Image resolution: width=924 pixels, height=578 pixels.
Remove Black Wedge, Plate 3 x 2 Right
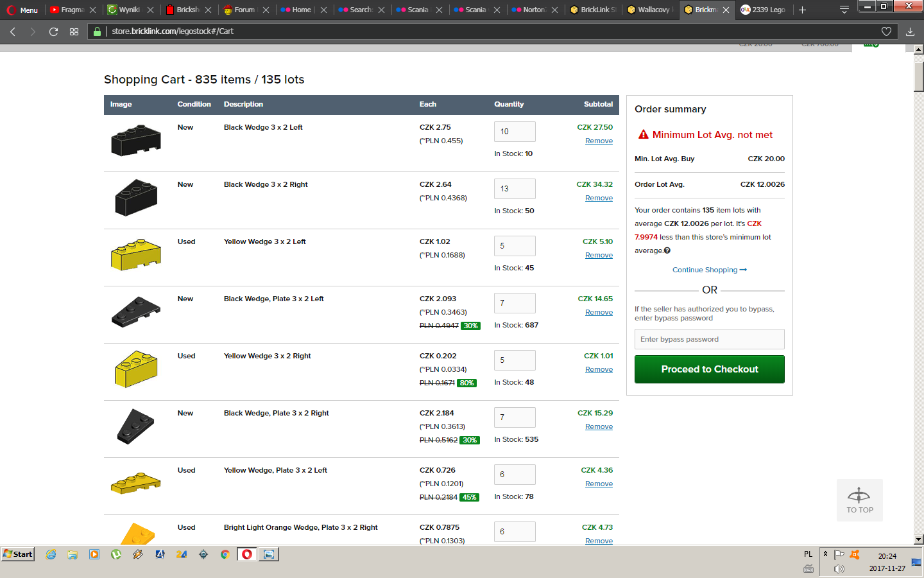(599, 427)
